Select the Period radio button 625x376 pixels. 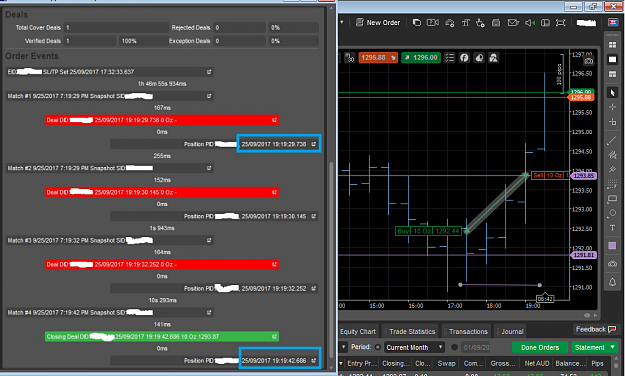point(377,347)
